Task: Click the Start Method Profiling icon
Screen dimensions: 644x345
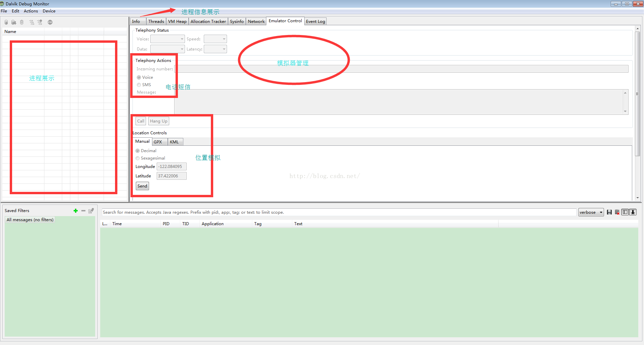Action: (x=40, y=22)
